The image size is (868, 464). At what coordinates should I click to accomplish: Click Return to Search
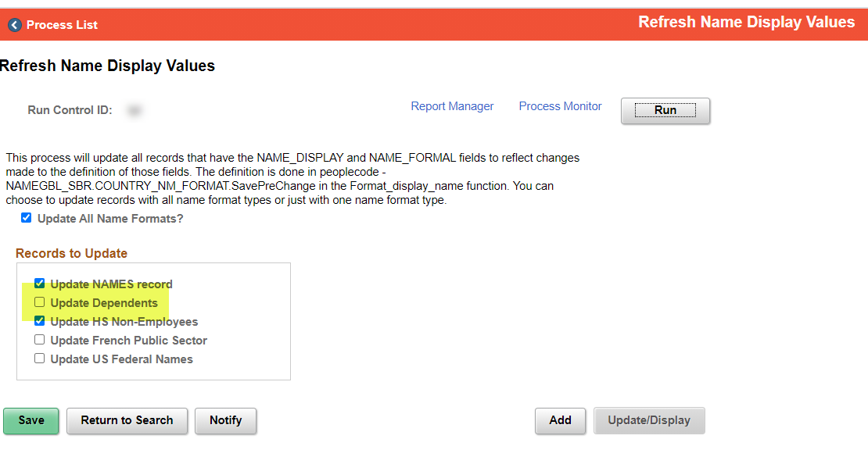point(127,420)
